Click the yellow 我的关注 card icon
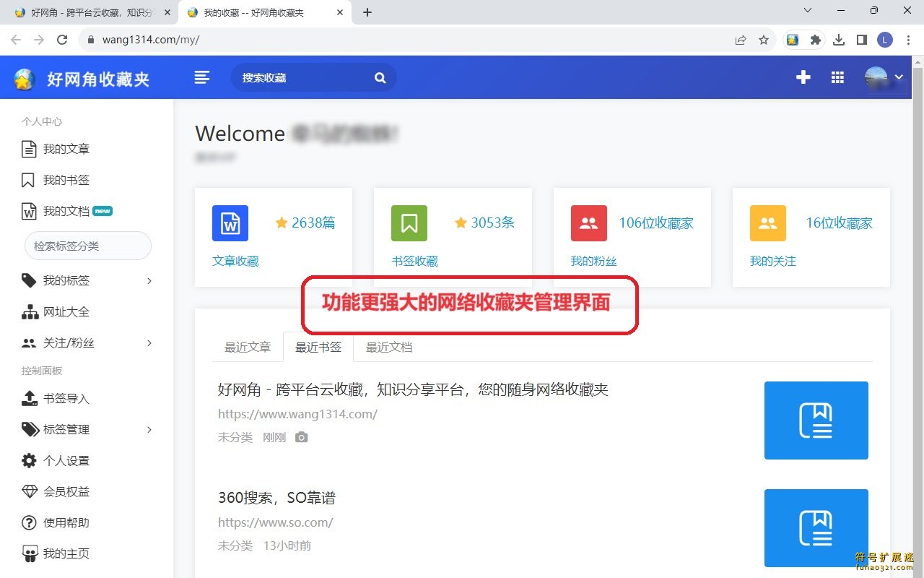This screenshot has width=924, height=578. 768,223
